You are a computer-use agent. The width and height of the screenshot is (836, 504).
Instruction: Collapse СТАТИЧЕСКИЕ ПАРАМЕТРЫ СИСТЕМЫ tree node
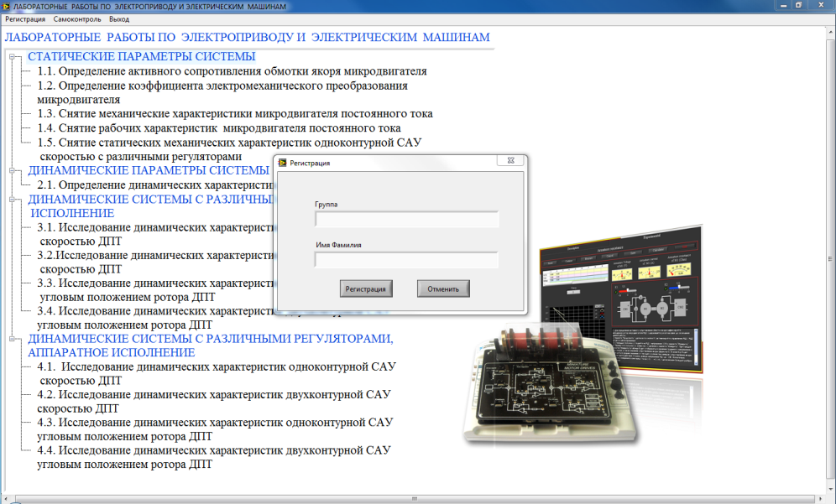12,56
